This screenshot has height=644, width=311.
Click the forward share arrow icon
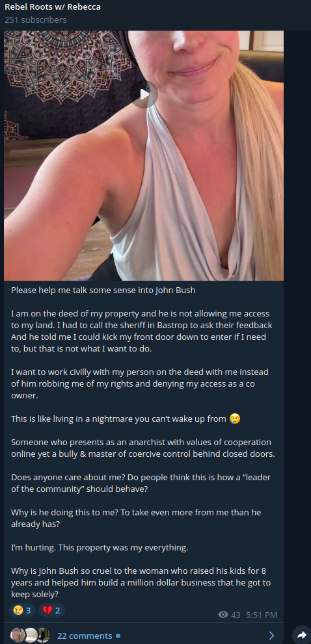tap(302, 636)
